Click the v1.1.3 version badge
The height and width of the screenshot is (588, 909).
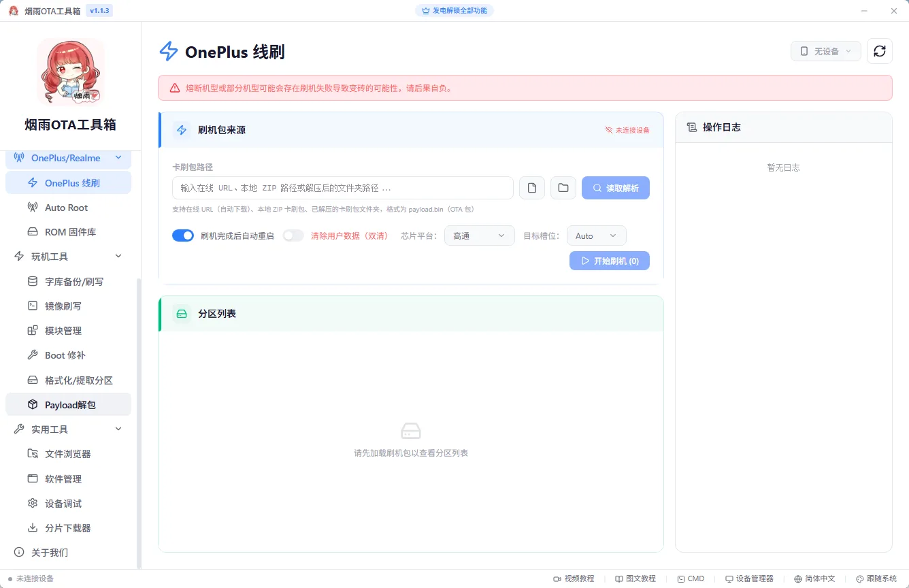click(100, 11)
